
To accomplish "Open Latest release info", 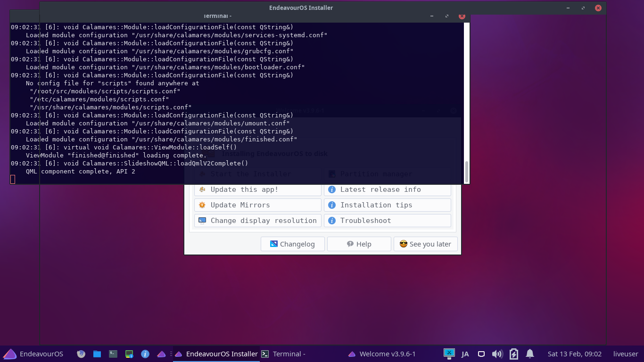I will [387, 189].
